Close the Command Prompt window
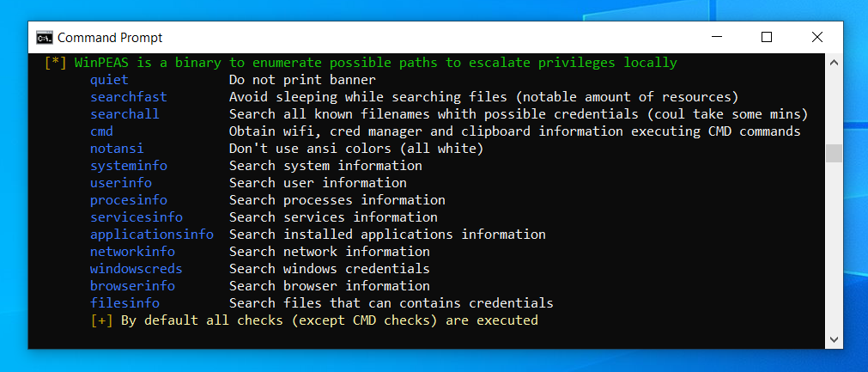The height and width of the screenshot is (372, 868). 817,37
